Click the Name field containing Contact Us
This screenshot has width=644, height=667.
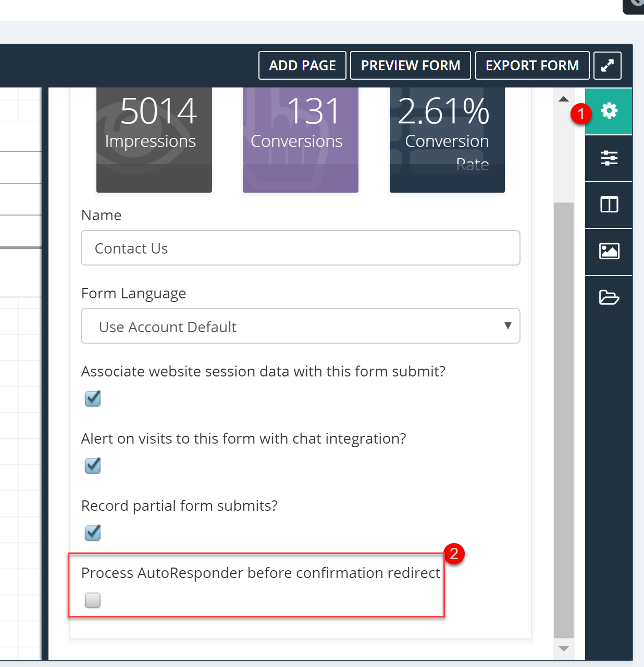301,248
